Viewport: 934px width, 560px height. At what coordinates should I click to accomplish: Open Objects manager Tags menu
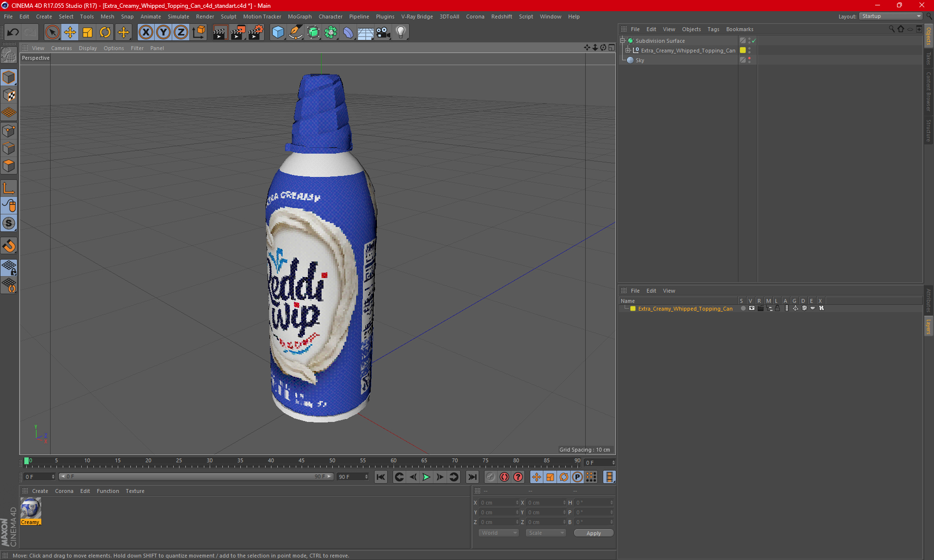pyautogui.click(x=713, y=29)
